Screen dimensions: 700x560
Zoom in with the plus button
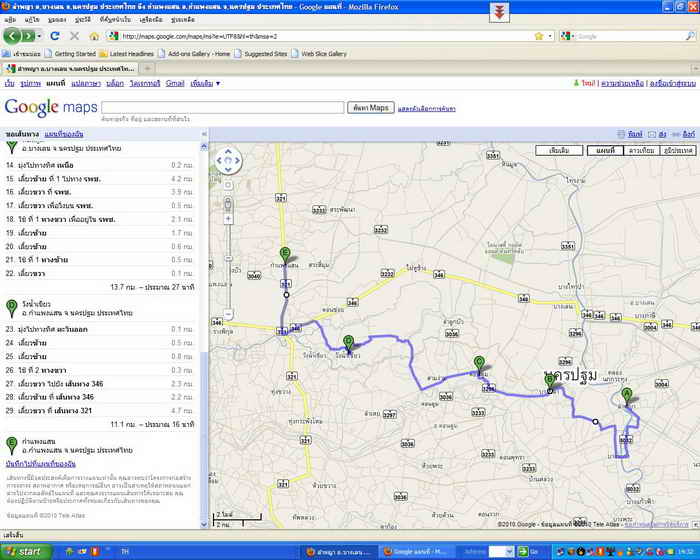coord(228,219)
